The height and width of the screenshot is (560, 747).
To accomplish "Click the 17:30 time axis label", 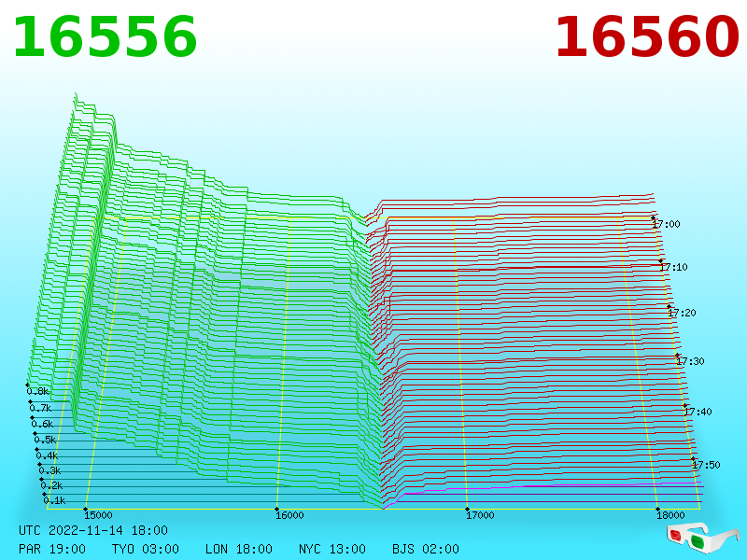I will 690,361.
